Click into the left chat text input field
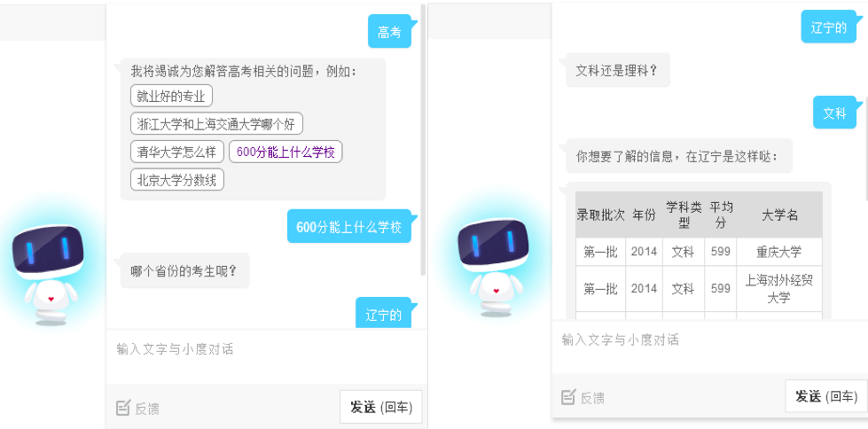 tap(266, 349)
